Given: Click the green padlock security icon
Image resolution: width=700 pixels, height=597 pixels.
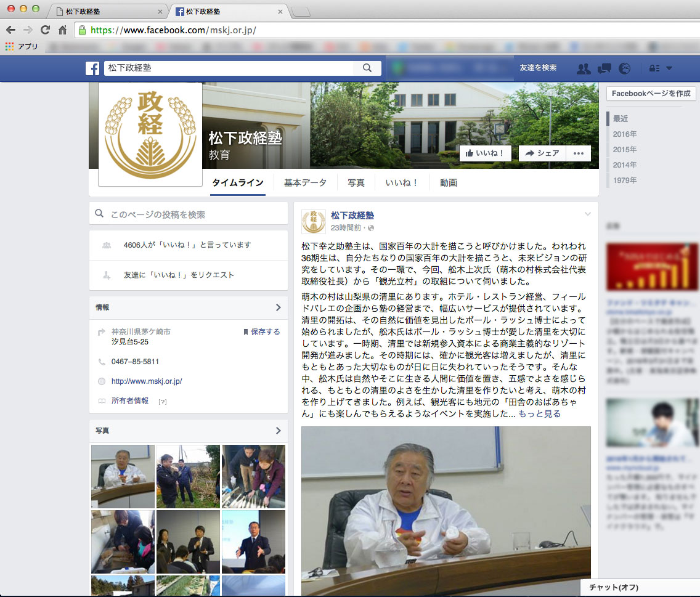Looking at the screenshot, I should [x=82, y=30].
